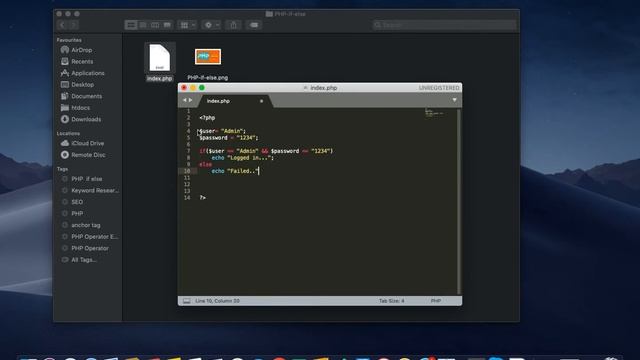This screenshot has width=640, height=360.
Task: Click the $password = "1234" line
Action: coord(229,138)
